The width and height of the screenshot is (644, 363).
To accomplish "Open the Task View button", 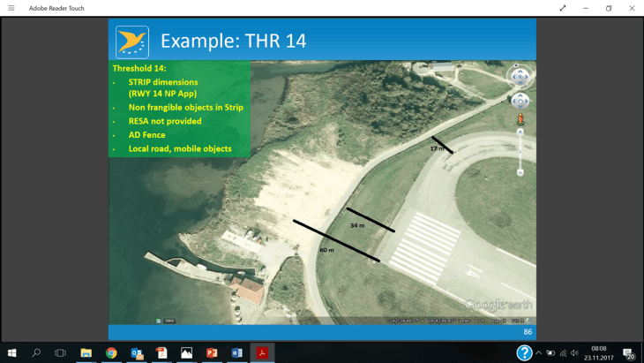I will 60,353.
